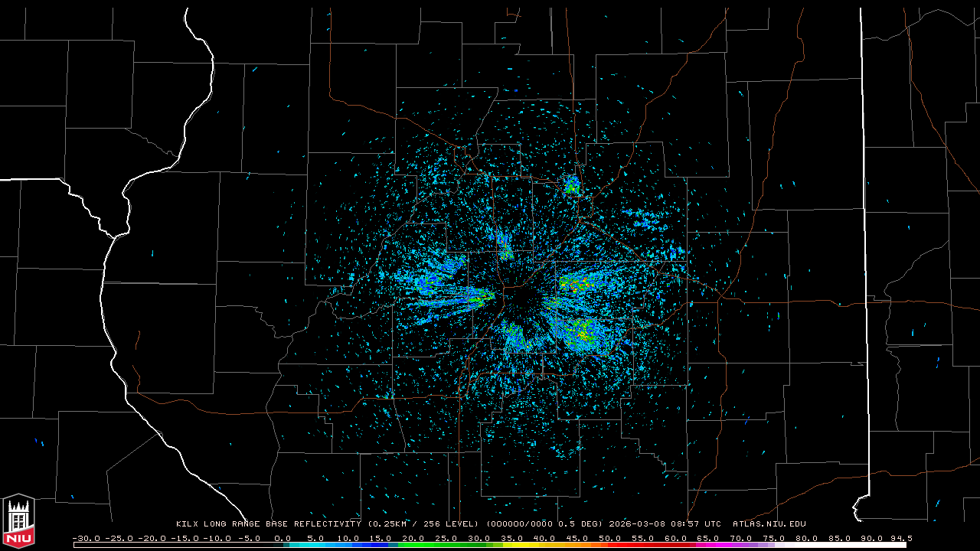Pick the magenta segment of the reflectivity color bar

(712, 545)
